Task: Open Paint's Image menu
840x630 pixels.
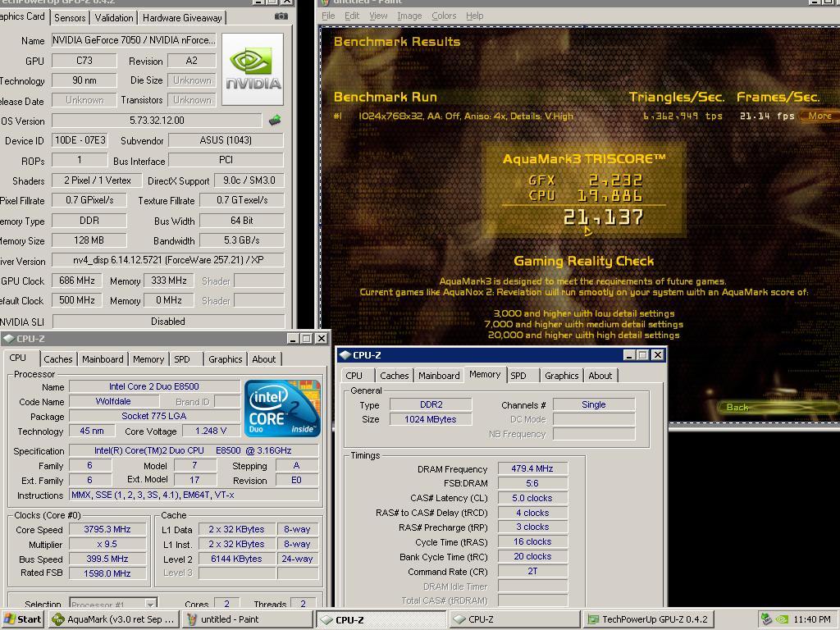Action: 409,16
